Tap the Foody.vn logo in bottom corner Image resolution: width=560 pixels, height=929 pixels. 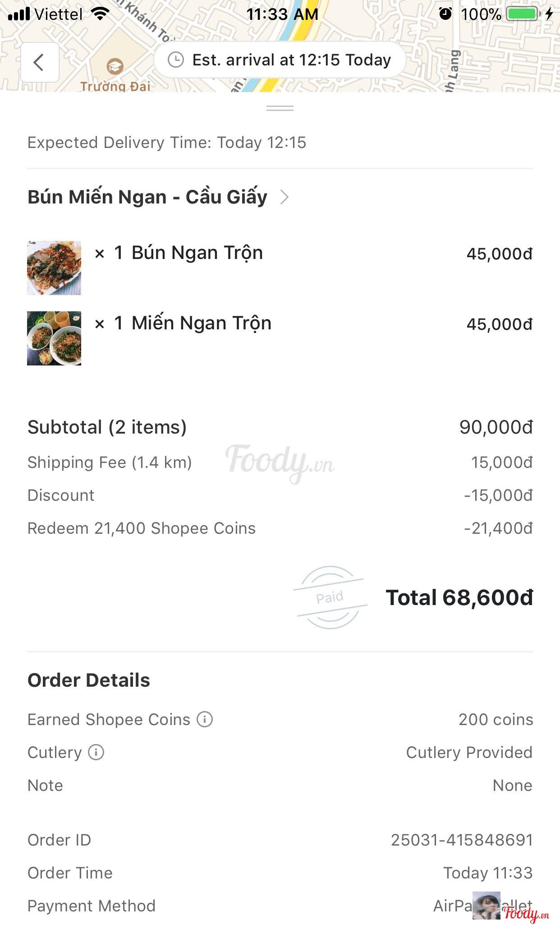tap(526, 914)
